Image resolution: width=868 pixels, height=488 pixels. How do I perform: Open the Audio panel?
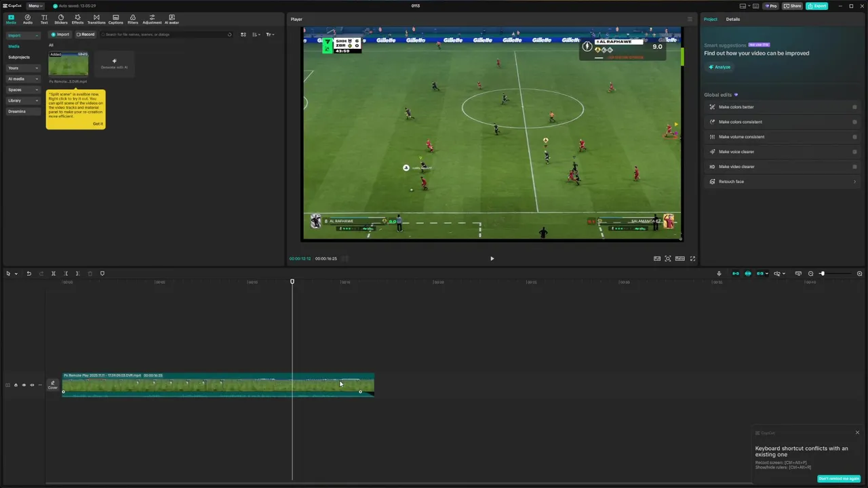[x=28, y=19]
